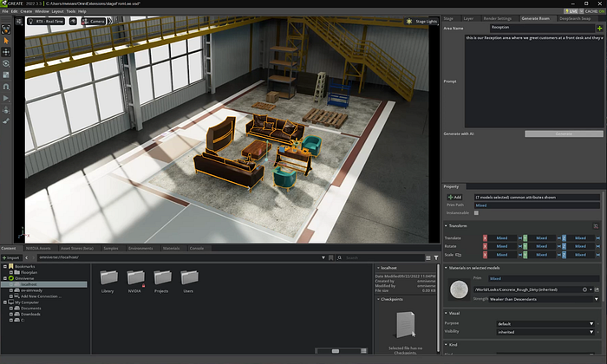Toggle the LIVE sync indicator
Screen dimensions: 607x364
point(571,11)
